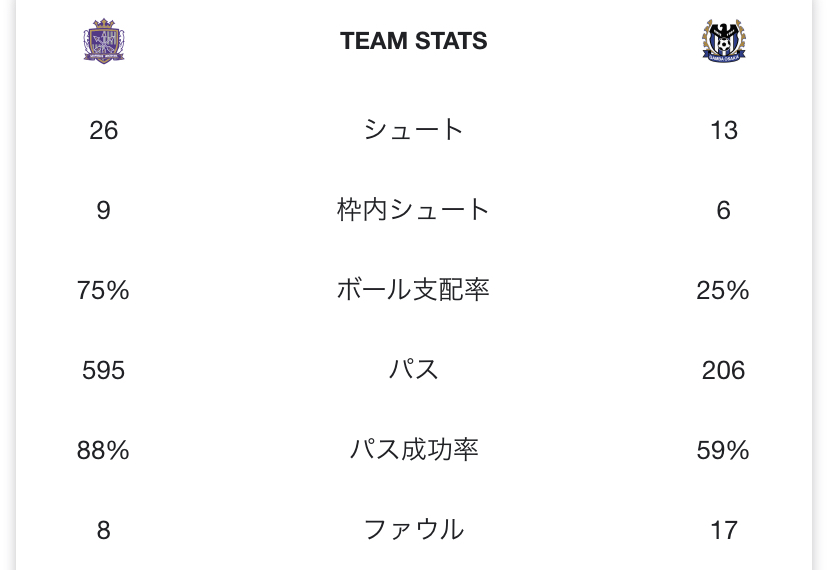Image resolution: width=828 pixels, height=570 pixels.
Task: Click the パス stat label
Action: (x=414, y=370)
